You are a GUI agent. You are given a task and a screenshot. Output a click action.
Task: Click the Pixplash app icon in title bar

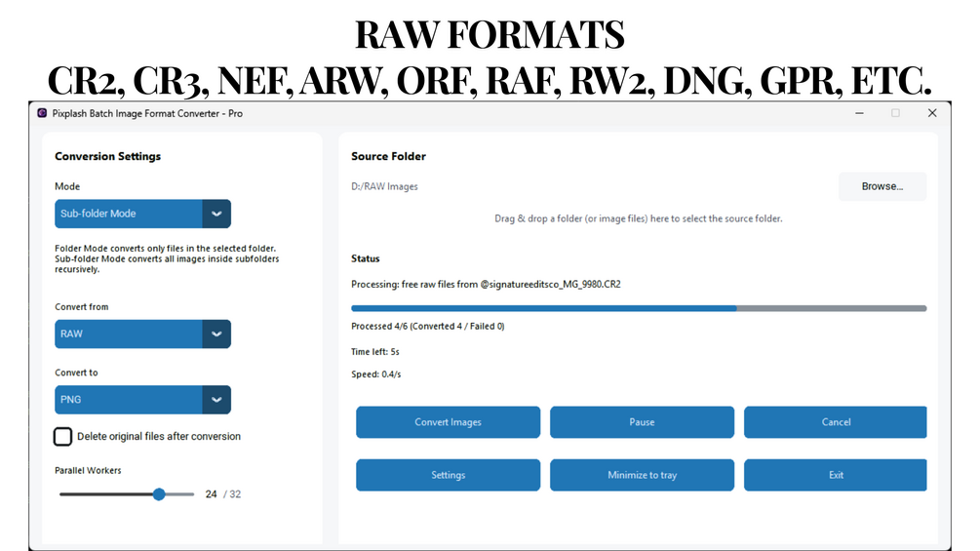42,113
